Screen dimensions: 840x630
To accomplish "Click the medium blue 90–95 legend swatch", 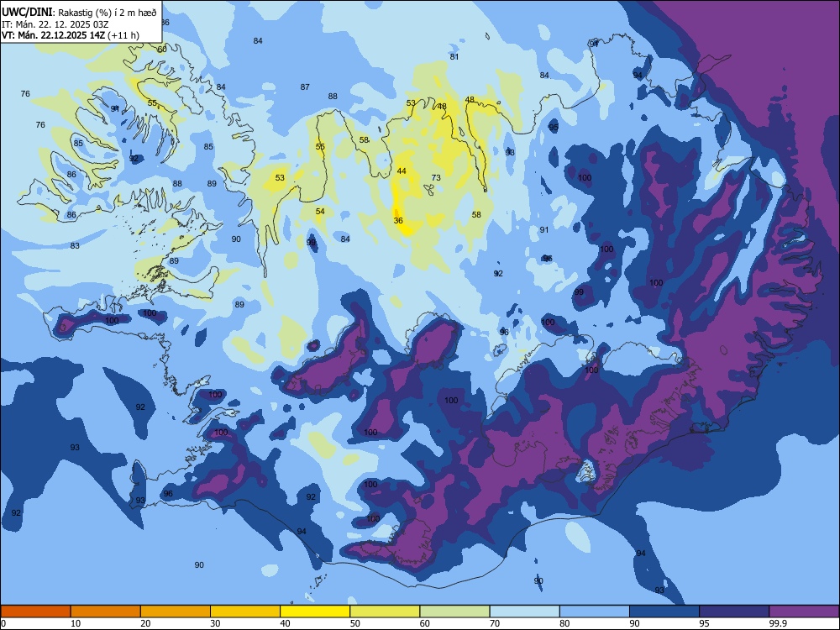I will click(664, 612).
